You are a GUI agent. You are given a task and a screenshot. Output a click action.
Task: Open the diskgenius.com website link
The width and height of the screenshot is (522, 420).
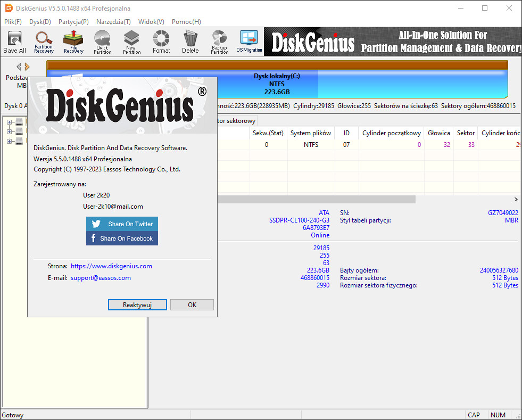coord(112,266)
